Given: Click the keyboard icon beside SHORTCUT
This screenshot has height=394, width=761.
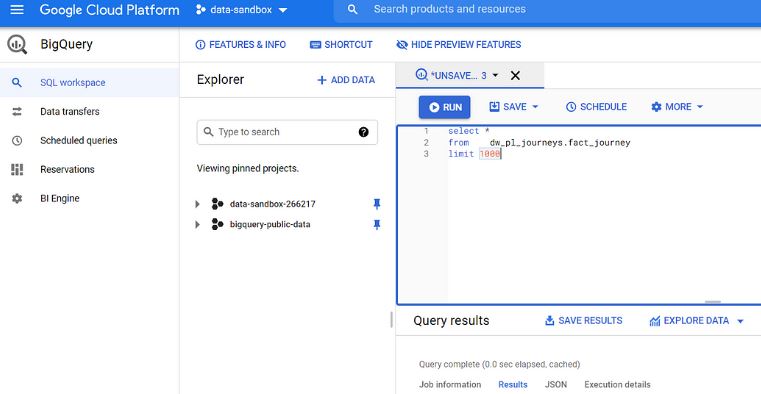Looking at the screenshot, I should 315,45.
